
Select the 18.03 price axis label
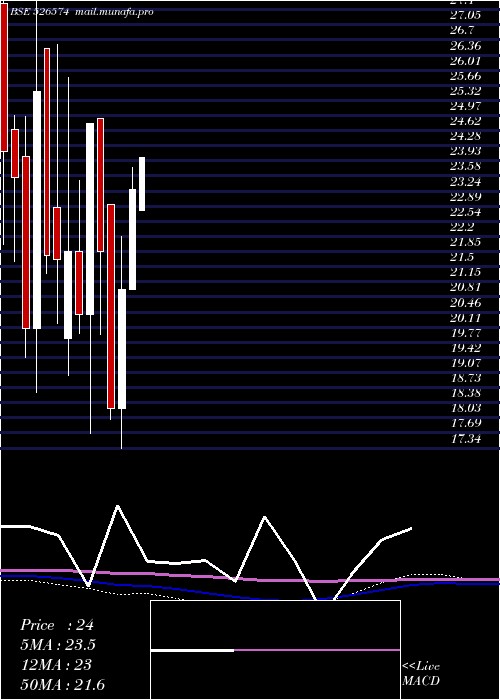pyautogui.click(x=466, y=409)
